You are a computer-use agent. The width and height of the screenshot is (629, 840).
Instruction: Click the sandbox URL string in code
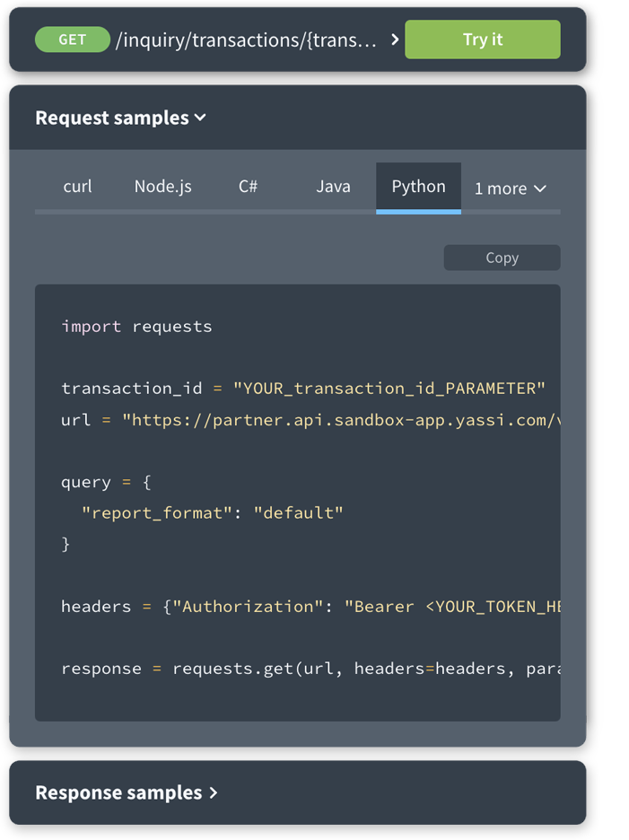[x=341, y=419]
